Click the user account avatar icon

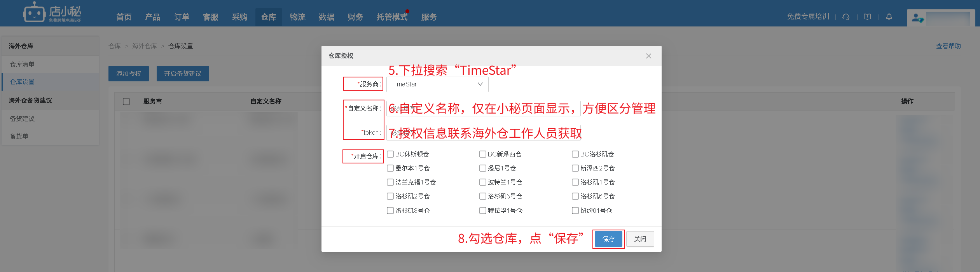(918, 18)
